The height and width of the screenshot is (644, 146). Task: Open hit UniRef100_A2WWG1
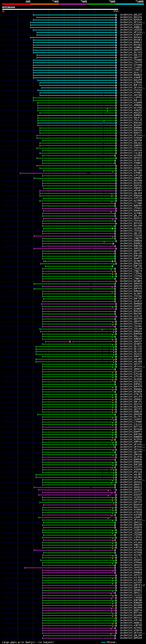pyautogui.click(x=131, y=48)
